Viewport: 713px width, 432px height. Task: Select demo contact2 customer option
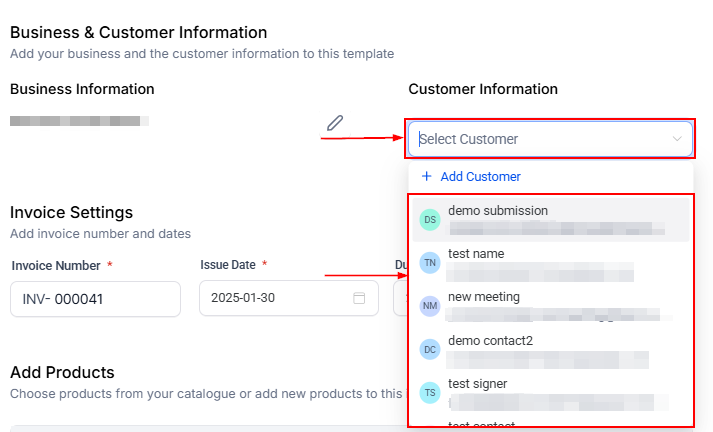point(490,341)
